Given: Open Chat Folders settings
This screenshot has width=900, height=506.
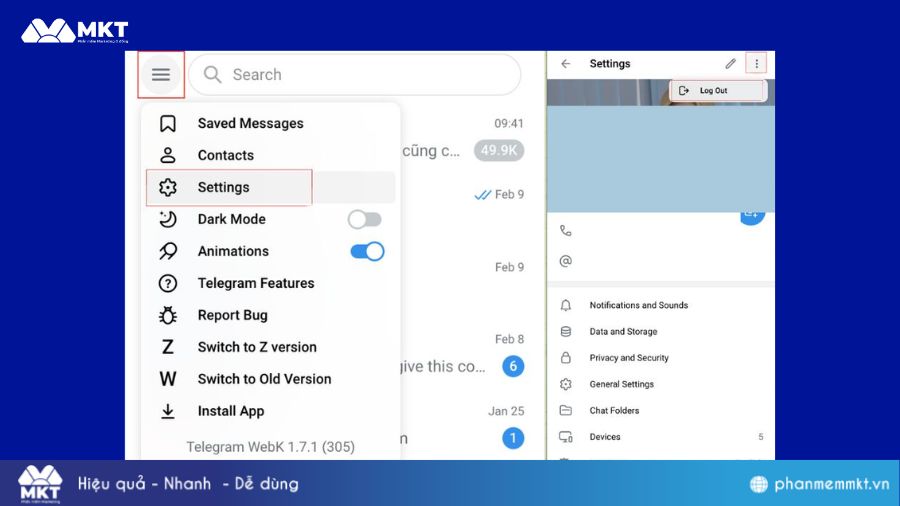Looking at the screenshot, I should [x=661, y=411].
